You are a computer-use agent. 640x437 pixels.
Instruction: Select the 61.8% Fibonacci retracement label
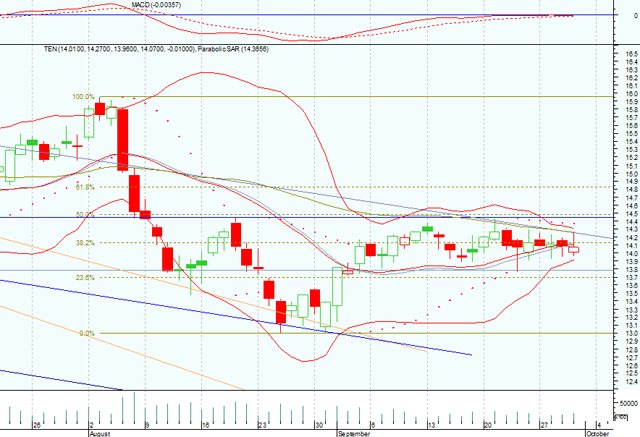[x=84, y=187]
